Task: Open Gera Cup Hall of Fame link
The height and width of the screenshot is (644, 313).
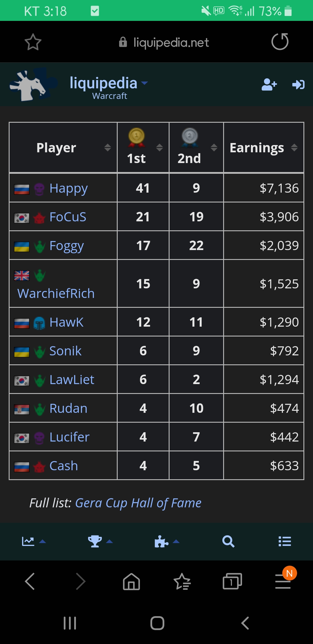Action: click(x=138, y=503)
